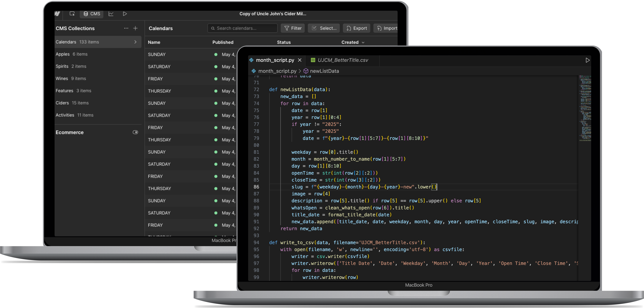Viewport: 644px width, 308px height.
Task: Click the Search calendars input field
Action: pyautogui.click(x=242, y=28)
